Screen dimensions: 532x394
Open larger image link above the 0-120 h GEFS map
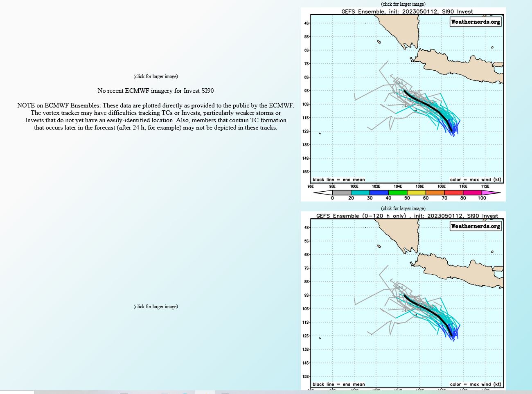403,208
